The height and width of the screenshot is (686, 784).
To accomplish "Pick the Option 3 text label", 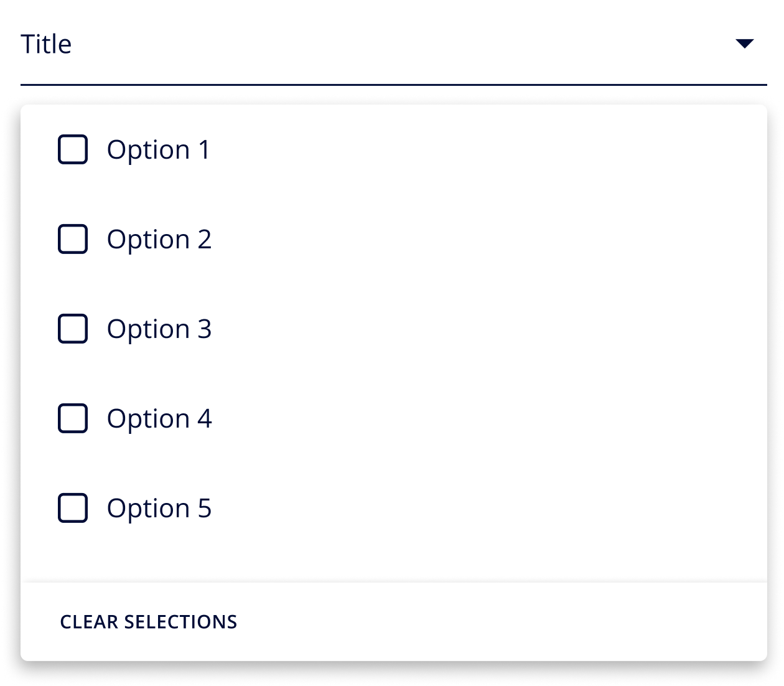I will point(159,330).
